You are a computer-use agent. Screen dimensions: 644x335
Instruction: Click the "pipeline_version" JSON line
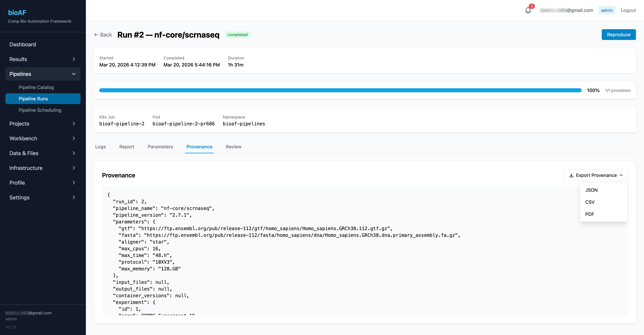coord(152,215)
